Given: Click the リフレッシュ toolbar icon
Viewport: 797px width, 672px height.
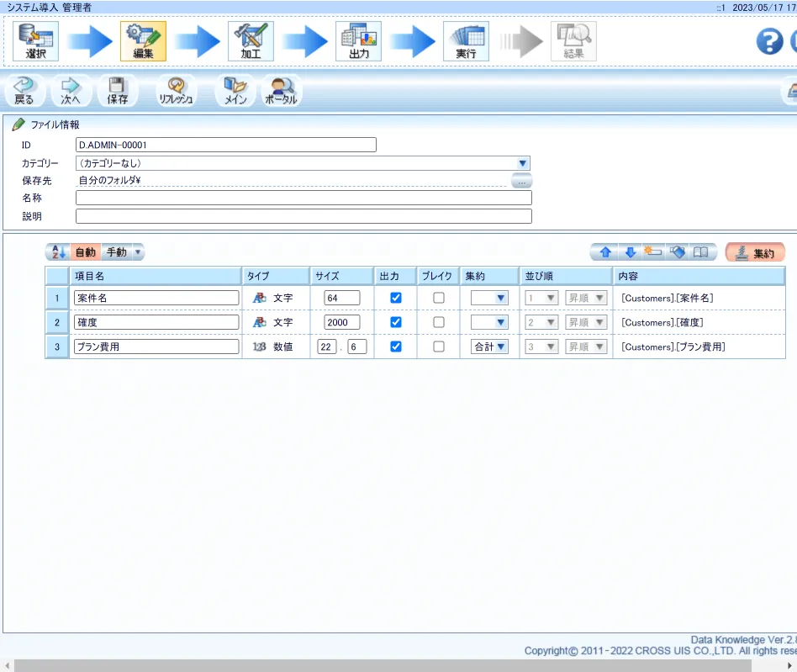Looking at the screenshot, I should [x=176, y=90].
